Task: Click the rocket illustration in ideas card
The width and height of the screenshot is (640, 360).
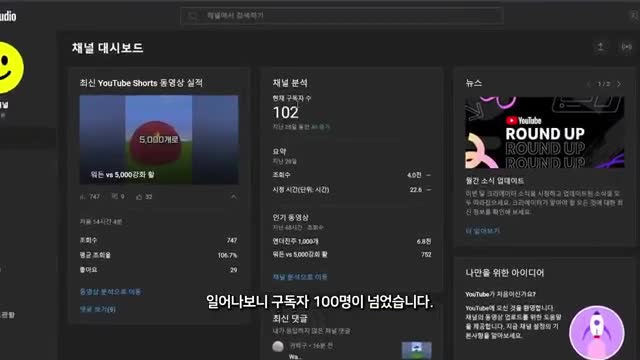Action: click(597, 333)
